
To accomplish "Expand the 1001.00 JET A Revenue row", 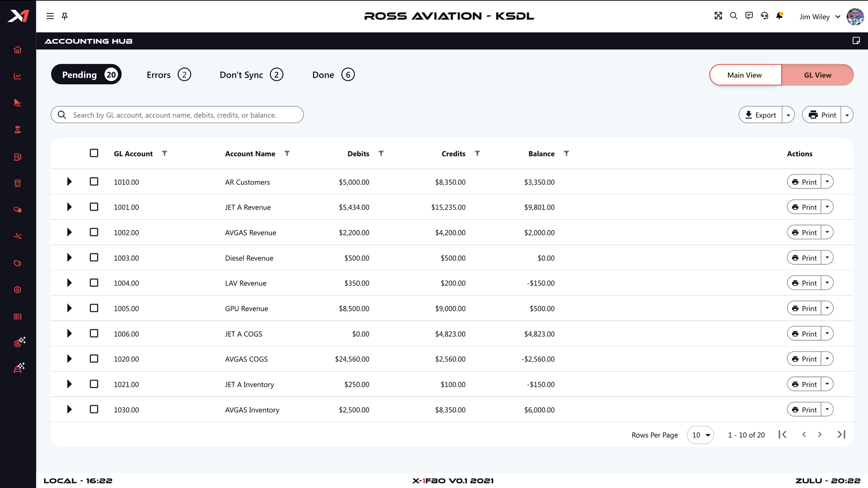I will pyautogui.click(x=69, y=207).
